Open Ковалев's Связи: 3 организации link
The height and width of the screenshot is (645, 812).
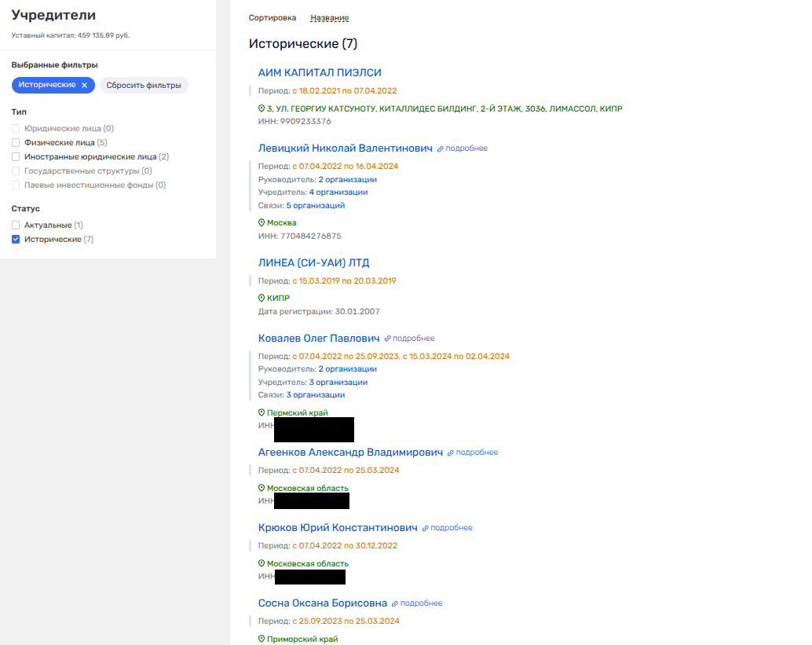(315, 395)
